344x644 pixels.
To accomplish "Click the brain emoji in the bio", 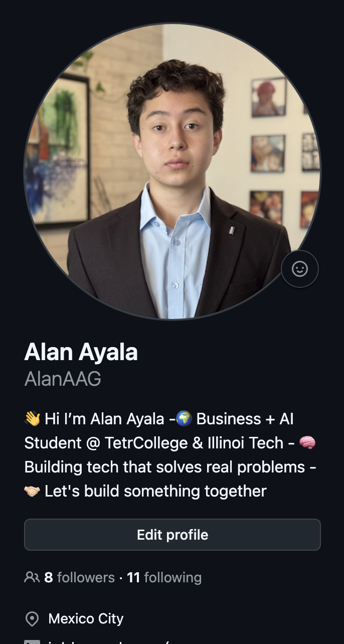I will tap(307, 442).
